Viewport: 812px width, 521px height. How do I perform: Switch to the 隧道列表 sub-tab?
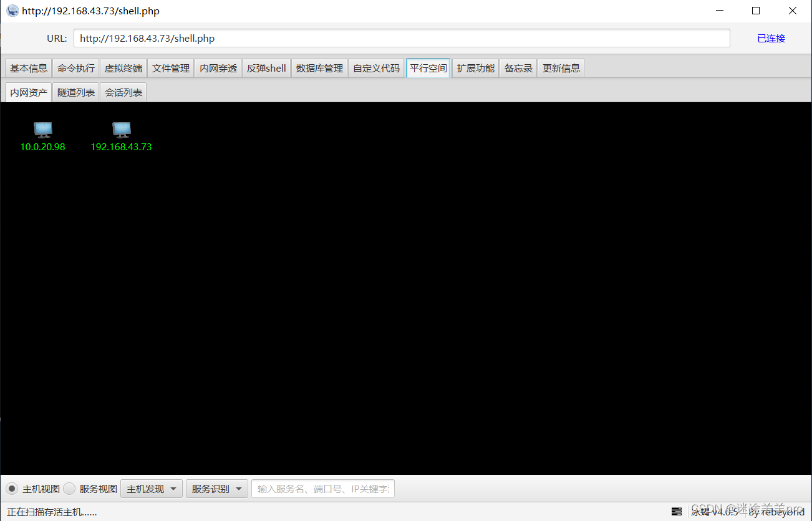coord(76,92)
